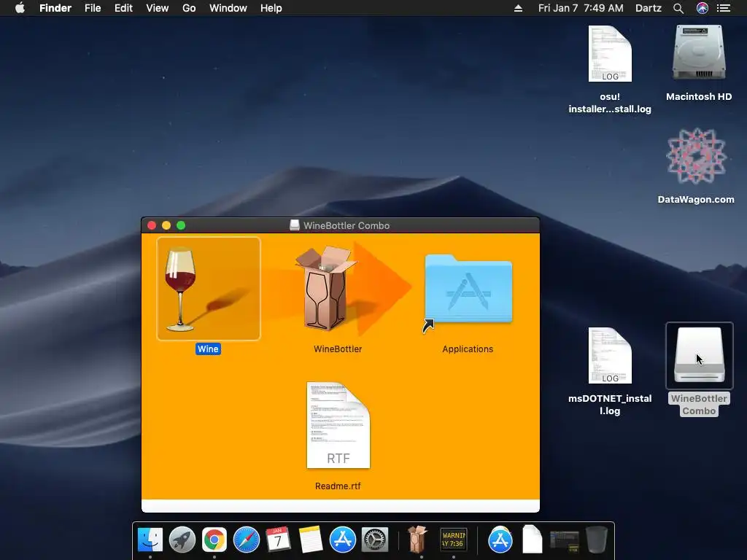The image size is (747, 560).
Task: Open the Applications folder shortcut
Action: [468, 289]
